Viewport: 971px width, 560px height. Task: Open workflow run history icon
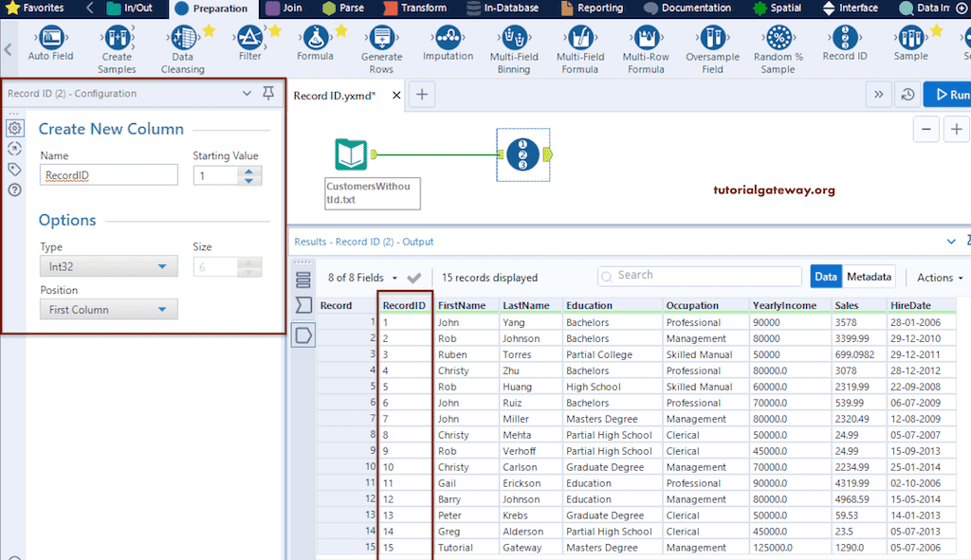point(907,94)
